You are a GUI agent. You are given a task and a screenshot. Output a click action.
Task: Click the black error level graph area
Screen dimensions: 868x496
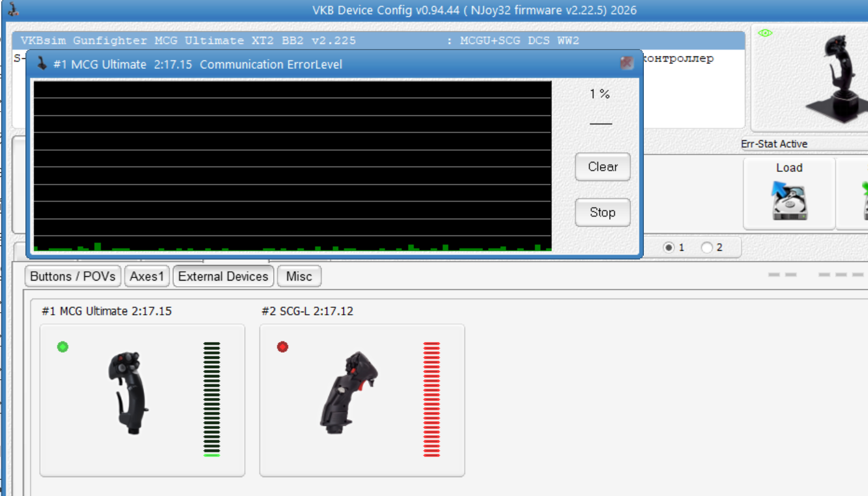(292, 166)
